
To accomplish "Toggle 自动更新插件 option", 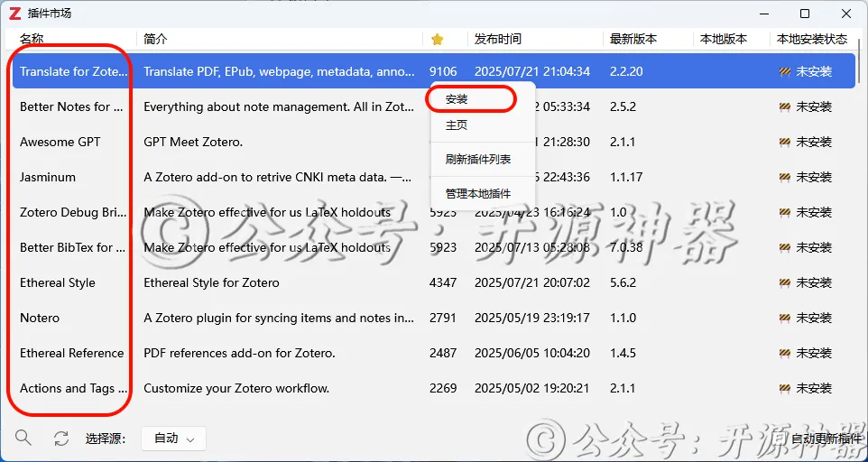I will coord(826,439).
